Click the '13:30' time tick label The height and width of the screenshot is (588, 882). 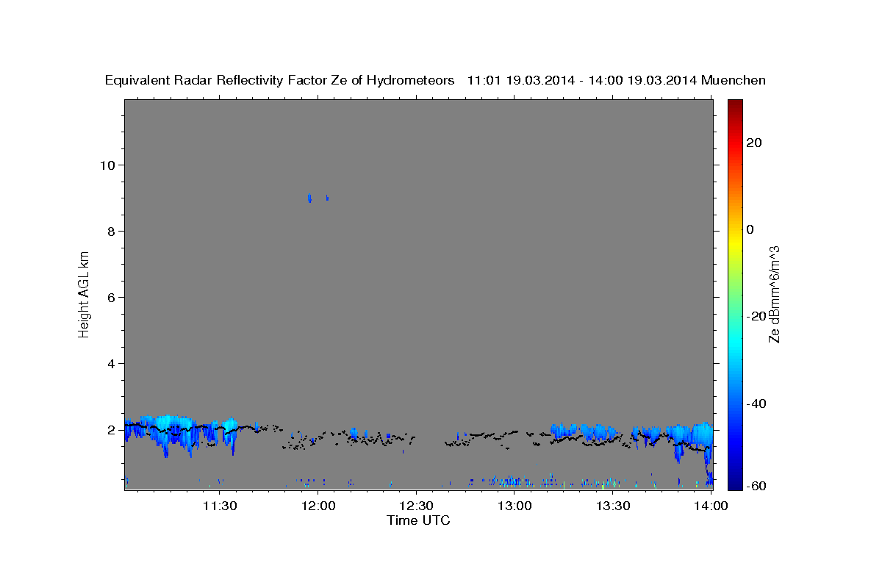coord(612,506)
